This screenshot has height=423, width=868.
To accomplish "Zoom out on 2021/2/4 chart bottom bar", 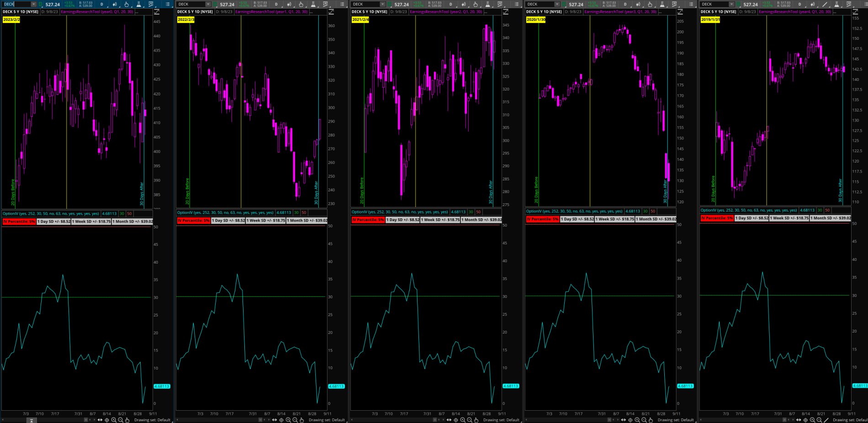I will [x=470, y=420].
